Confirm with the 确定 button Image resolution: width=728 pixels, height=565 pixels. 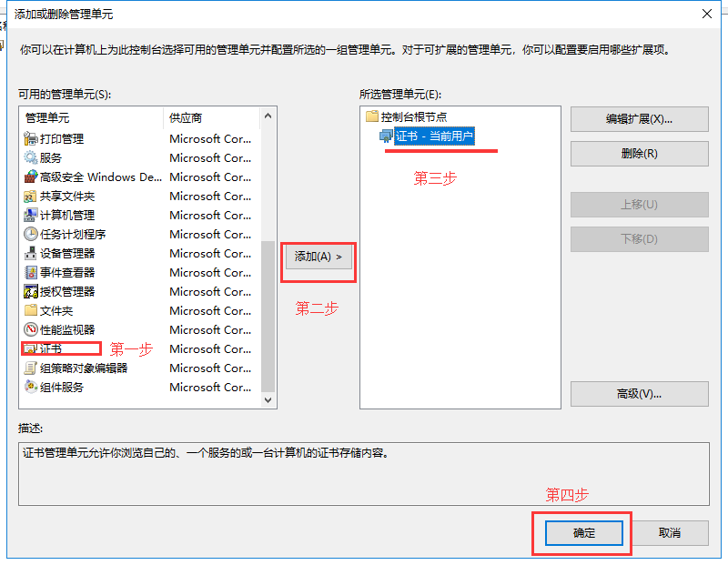[x=584, y=533]
